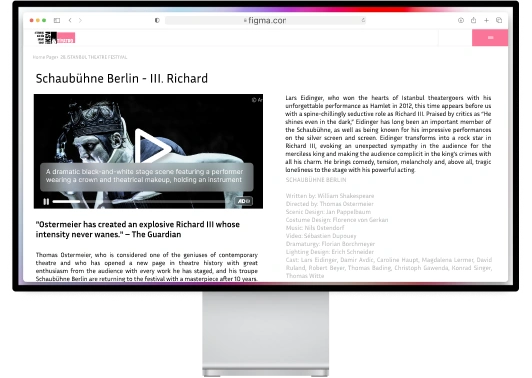
Task: Pause the video with the pause button
Action: [46, 202]
